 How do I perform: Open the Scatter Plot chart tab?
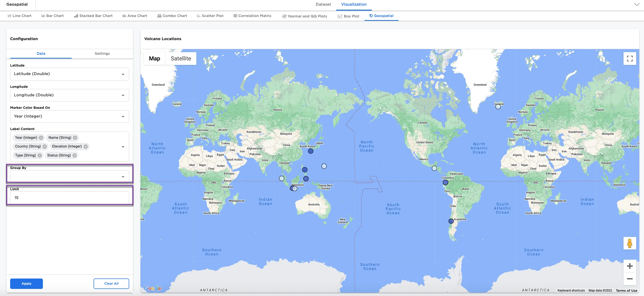pos(210,16)
